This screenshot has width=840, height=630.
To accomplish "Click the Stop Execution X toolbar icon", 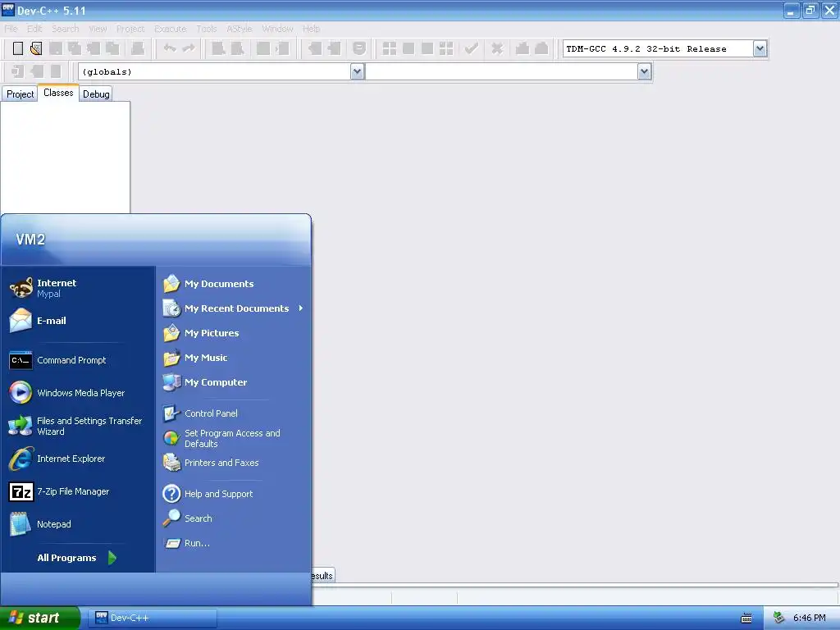I will (x=497, y=48).
